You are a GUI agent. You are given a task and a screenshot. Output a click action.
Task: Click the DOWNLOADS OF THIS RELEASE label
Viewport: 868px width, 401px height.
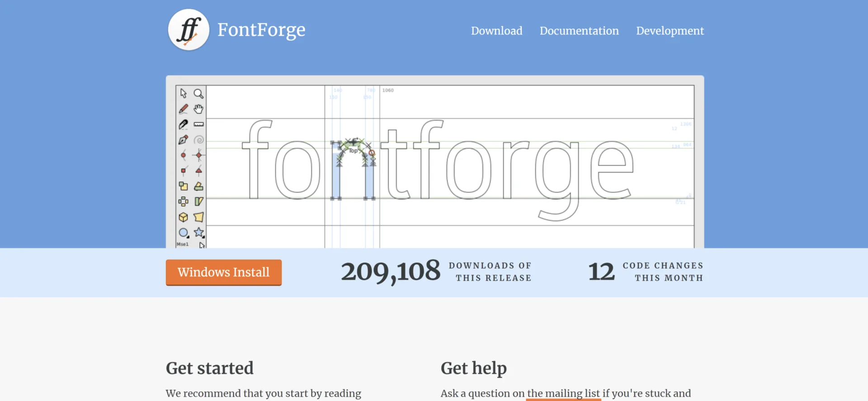(490, 272)
